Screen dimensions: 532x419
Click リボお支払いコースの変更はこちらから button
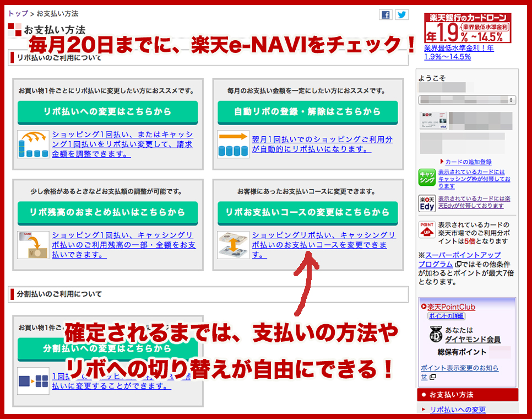[308, 213]
